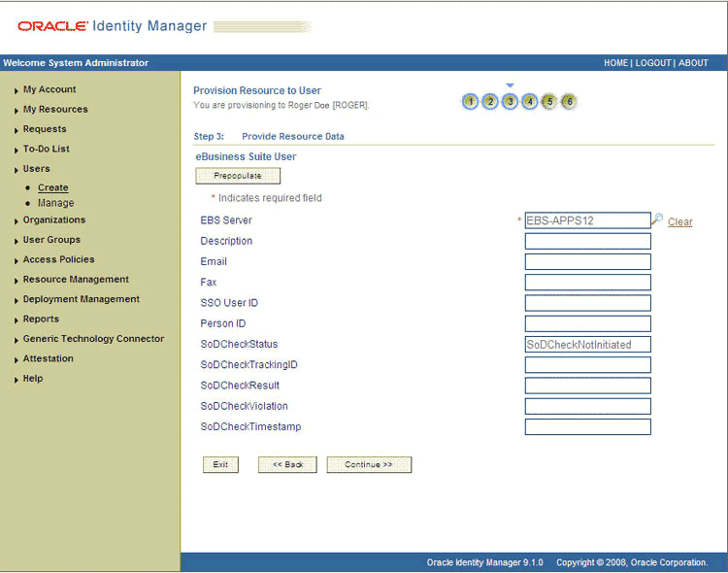Screen dimensions: 728x573
Task: Open Deployment Management in sidebar
Action: coord(82,299)
